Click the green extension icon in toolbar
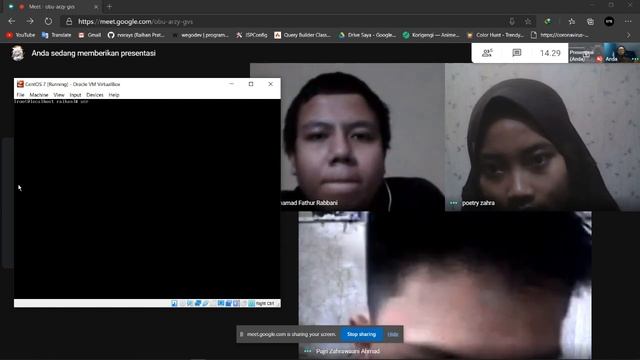 coord(548,21)
